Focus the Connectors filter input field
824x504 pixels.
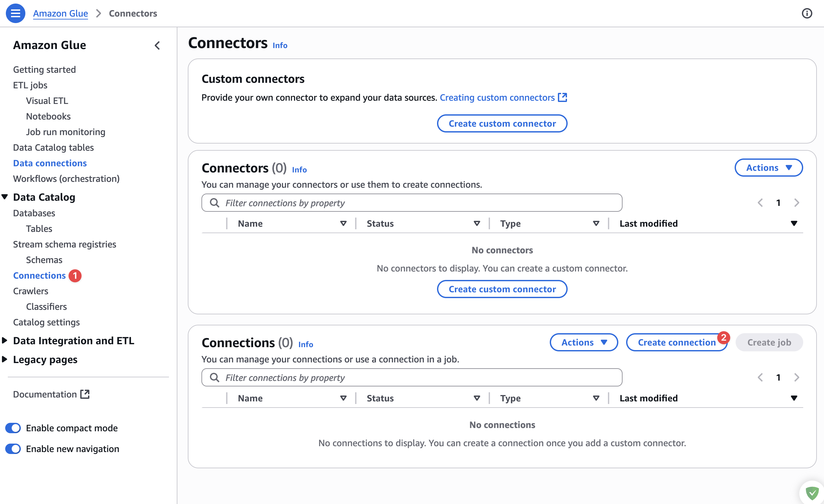point(412,203)
